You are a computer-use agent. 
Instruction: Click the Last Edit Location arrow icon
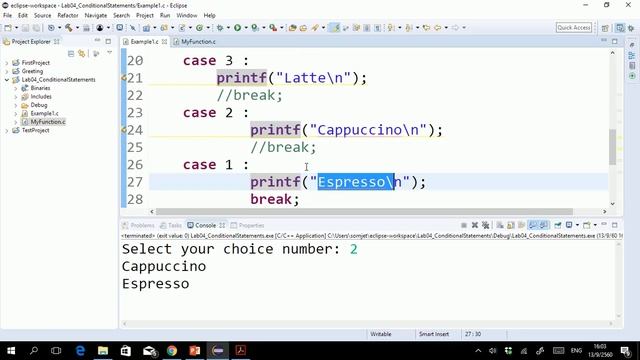tap(426, 28)
